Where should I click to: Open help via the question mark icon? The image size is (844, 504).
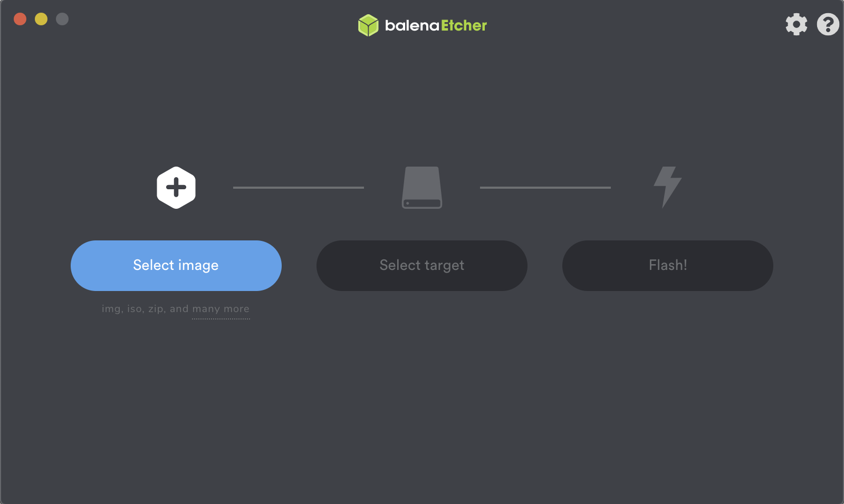pyautogui.click(x=828, y=24)
